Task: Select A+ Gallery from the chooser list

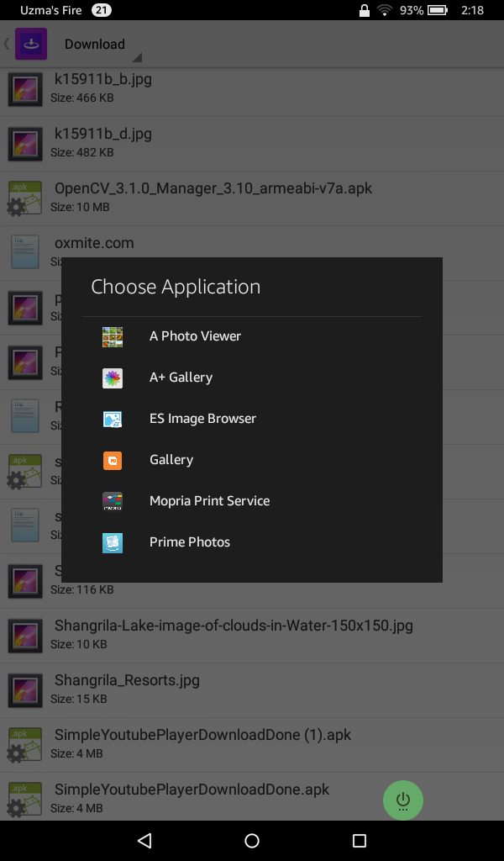Action: 181,377
